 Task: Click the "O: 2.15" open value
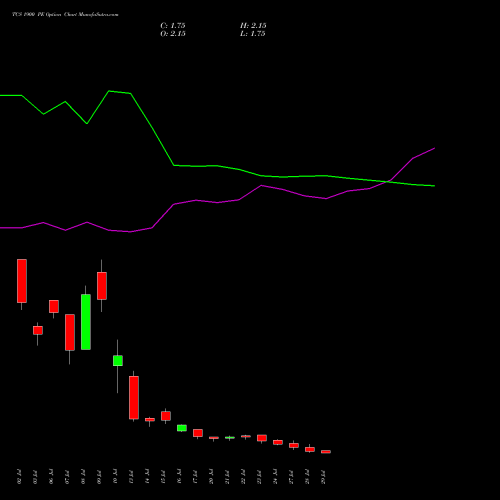(x=173, y=34)
